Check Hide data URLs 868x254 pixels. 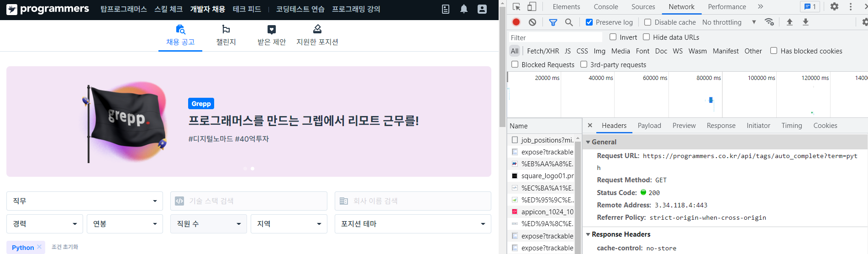647,37
